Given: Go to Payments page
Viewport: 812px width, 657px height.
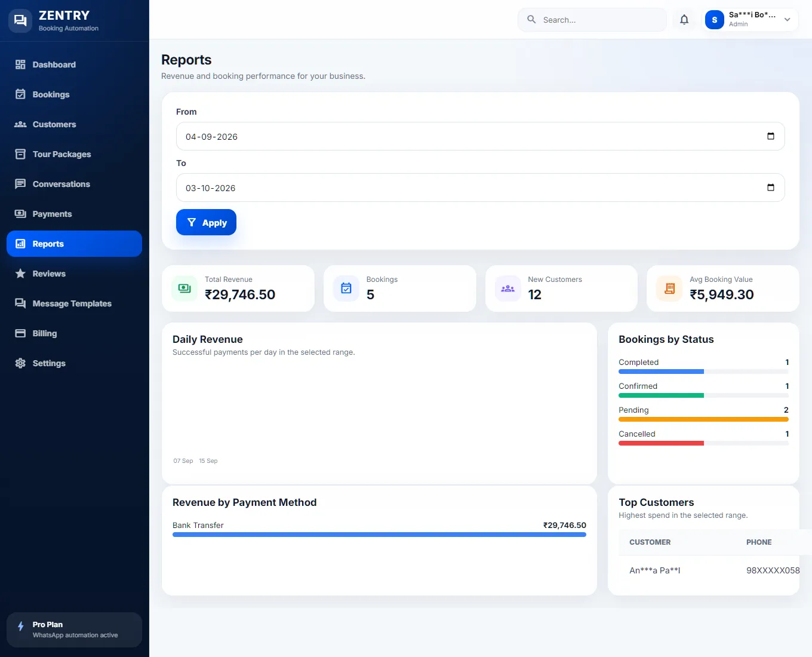Looking at the screenshot, I should tap(74, 214).
